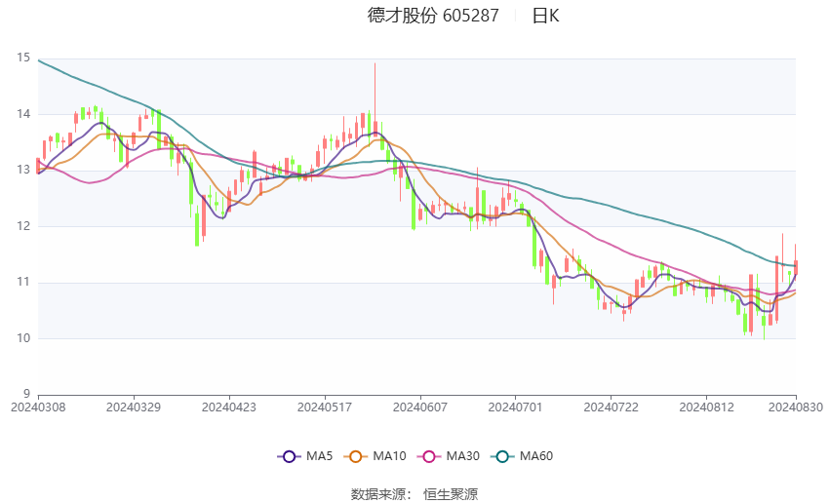This screenshot has width=829, height=504.
Task: Click the 9 price axis label
Action: pyautogui.click(x=26, y=394)
